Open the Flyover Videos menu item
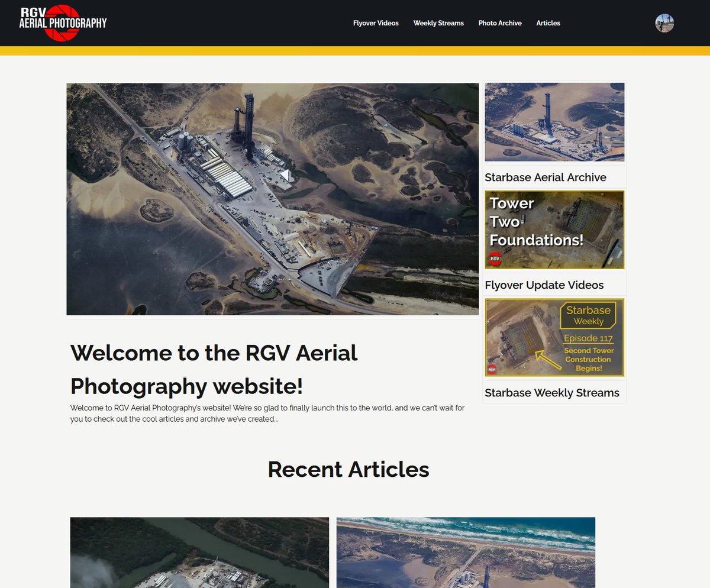This screenshot has width=710, height=588. point(376,23)
